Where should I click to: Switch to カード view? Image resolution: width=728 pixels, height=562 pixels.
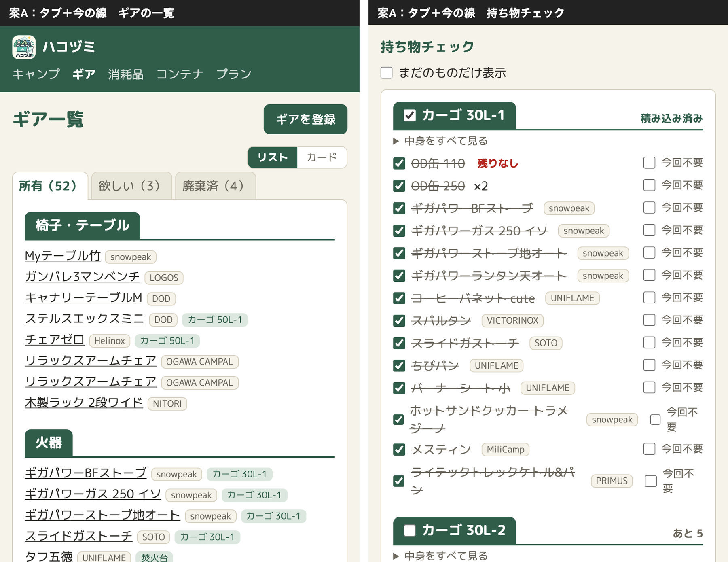(x=322, y=157)
